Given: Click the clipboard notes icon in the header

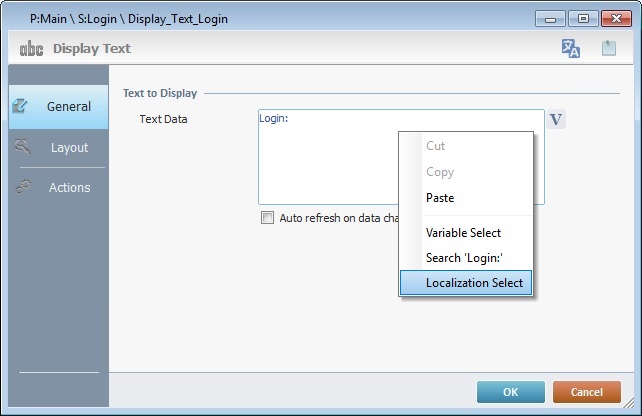Looking at the screenshot, I should click(x=608, y=48).
